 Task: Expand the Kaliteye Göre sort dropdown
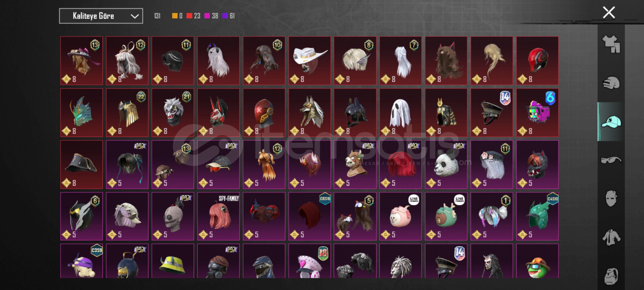(x=101, y=16)
